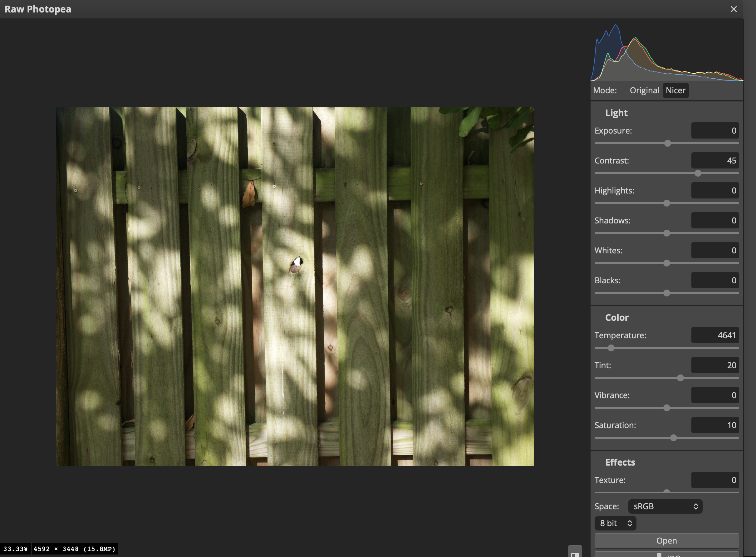This screenshot has height=557, width=756.
Task: Open the Space color profile dropdown
Action: click(x=665, y=506)
